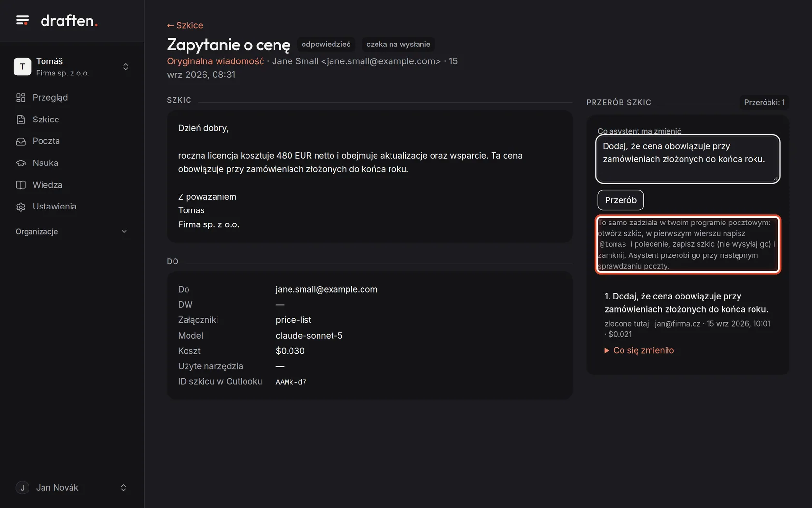
Task: Click the draften logo
Action: pos(69,20)
